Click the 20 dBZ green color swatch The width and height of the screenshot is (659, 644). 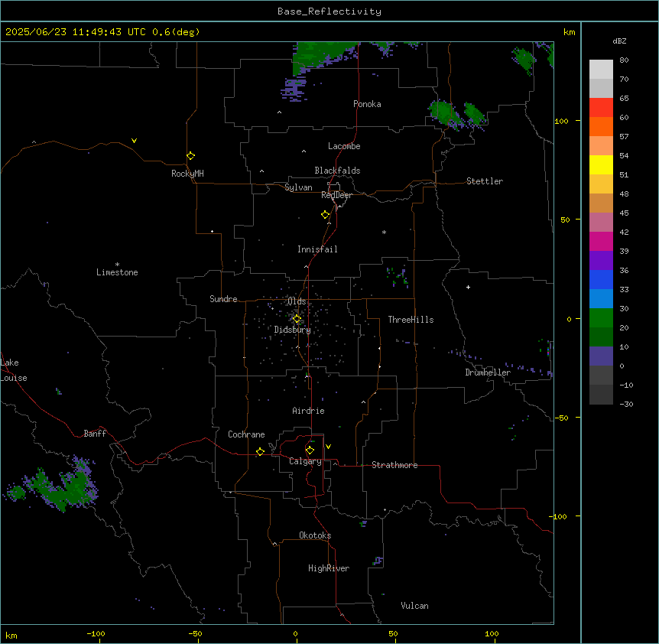[x=601, y=318]
